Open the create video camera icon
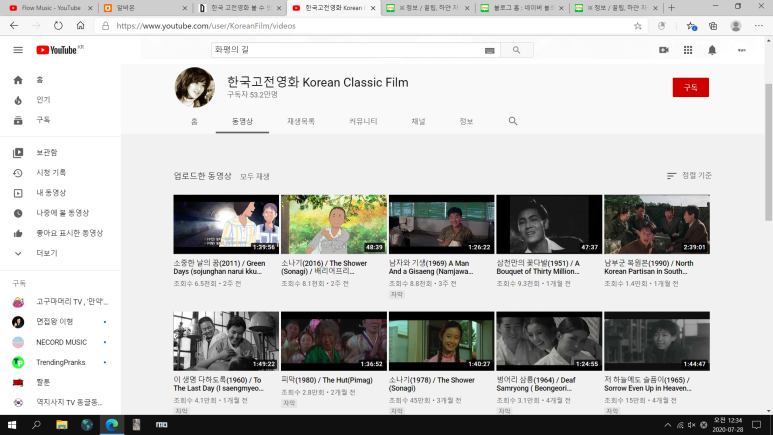 click(664, 50)
